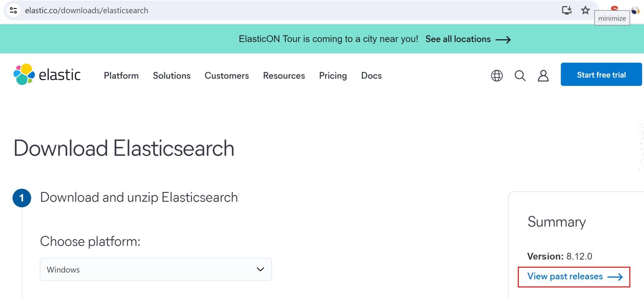Click the user account icon
The width and height of the screenshot is (644, 299).
pos(543,76)
